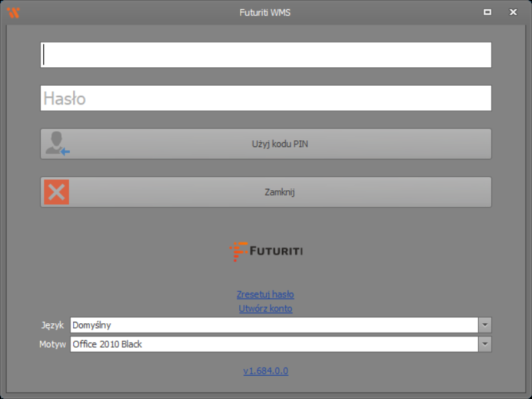Open the "Zresetuj hasło" link
Image resolution: width=532 pixels, height=399 pixels.
[x=265, y=294]
